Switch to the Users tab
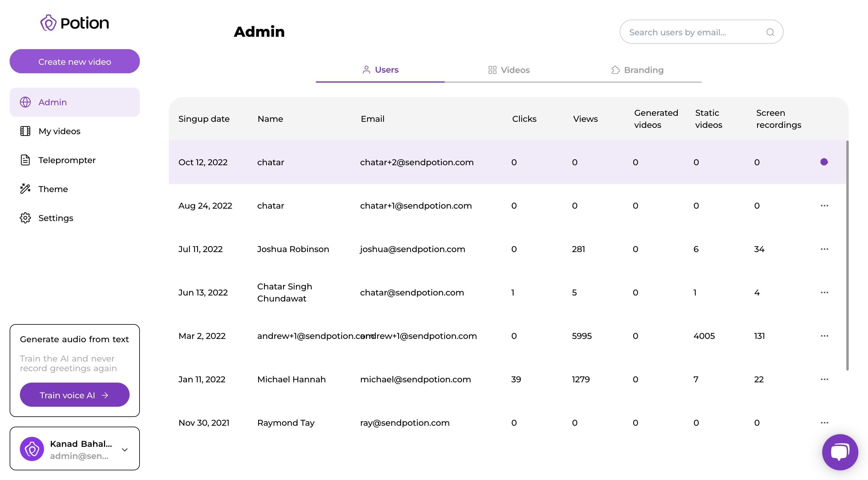This screenshot has height=480, width=868. pos(380,70)
